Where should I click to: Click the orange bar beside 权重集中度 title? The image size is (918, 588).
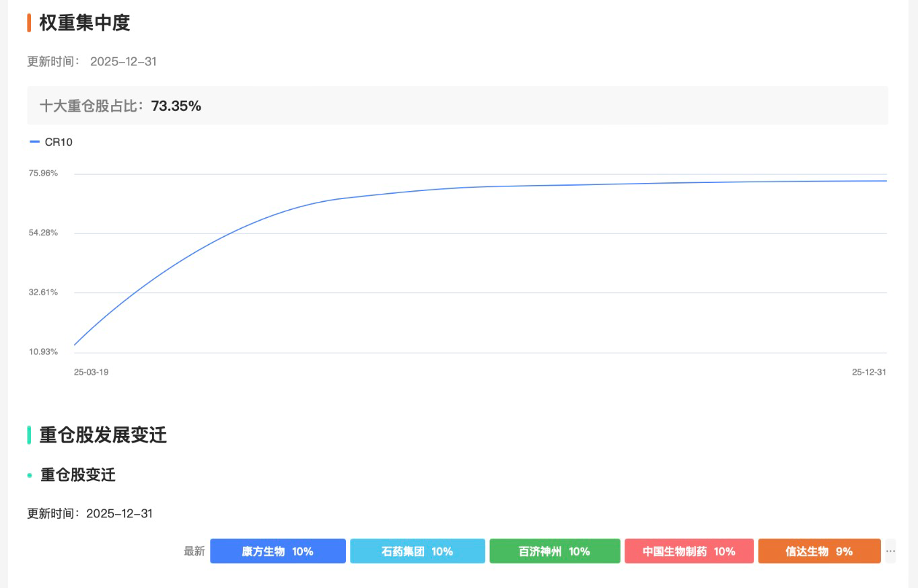[x=29, y=23]
